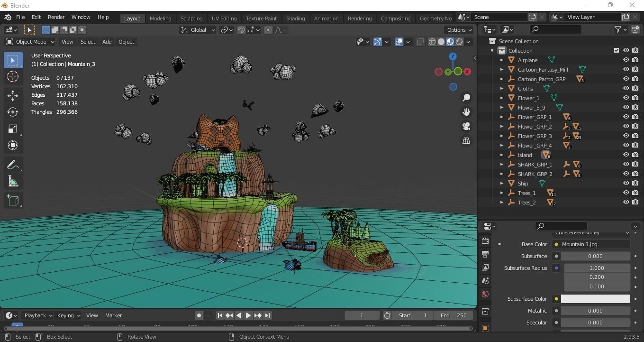Expand the Airplane tree item
The width and height of the screenshot is (644, 342).
tap(501, 60)
